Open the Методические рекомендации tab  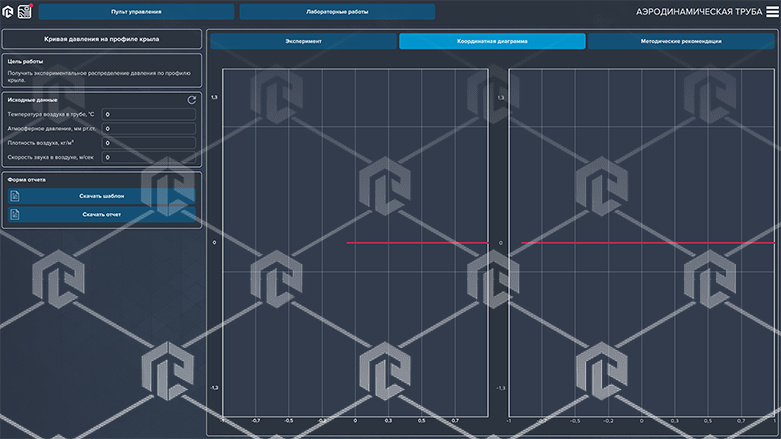coord(681,41)
